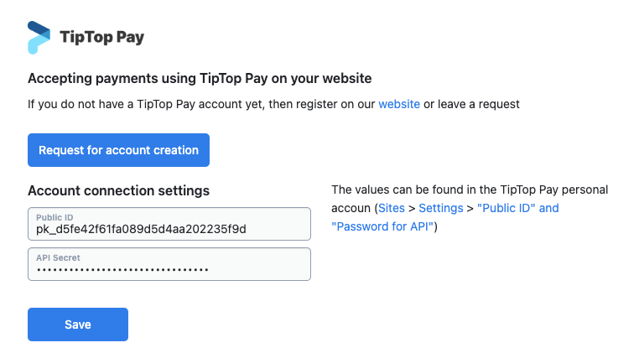Image resolution: width=644 pixels, height=353 pixels.
Task: Focus the Public ID input field
Action: (169, 224)
